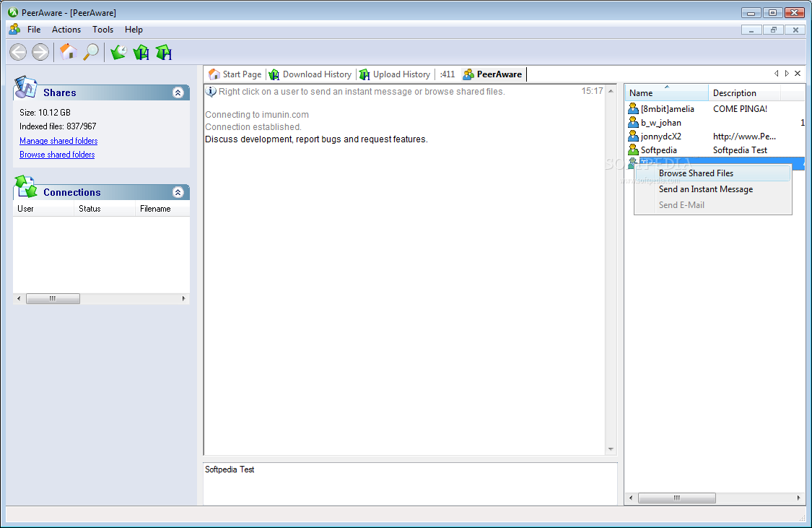Click the PeerAware icon left of File menu
812x528 pixels.
14,29
